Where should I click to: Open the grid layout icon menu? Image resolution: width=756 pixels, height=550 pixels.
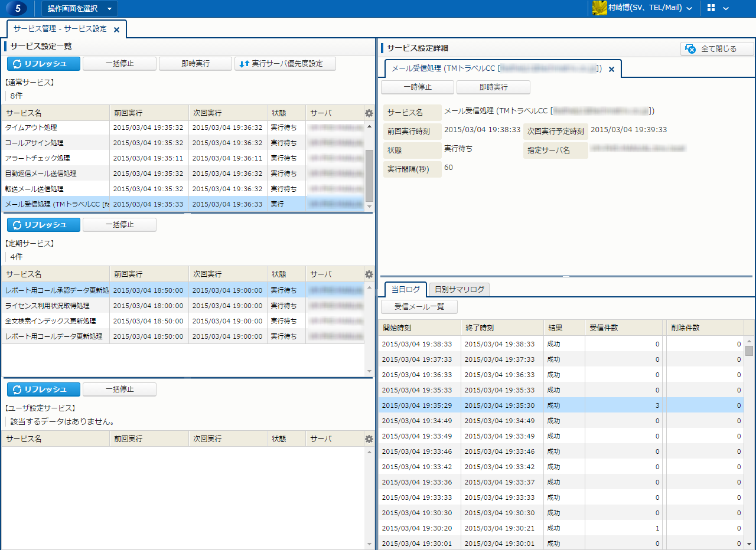click(x=711, y=8)
